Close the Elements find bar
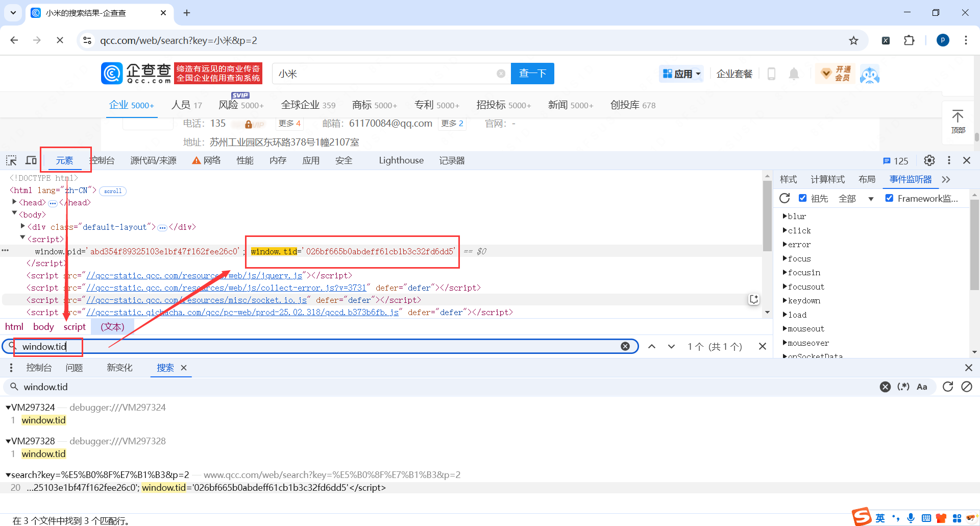The width and height of the screenshot is (980, 526). click(763, 346)
